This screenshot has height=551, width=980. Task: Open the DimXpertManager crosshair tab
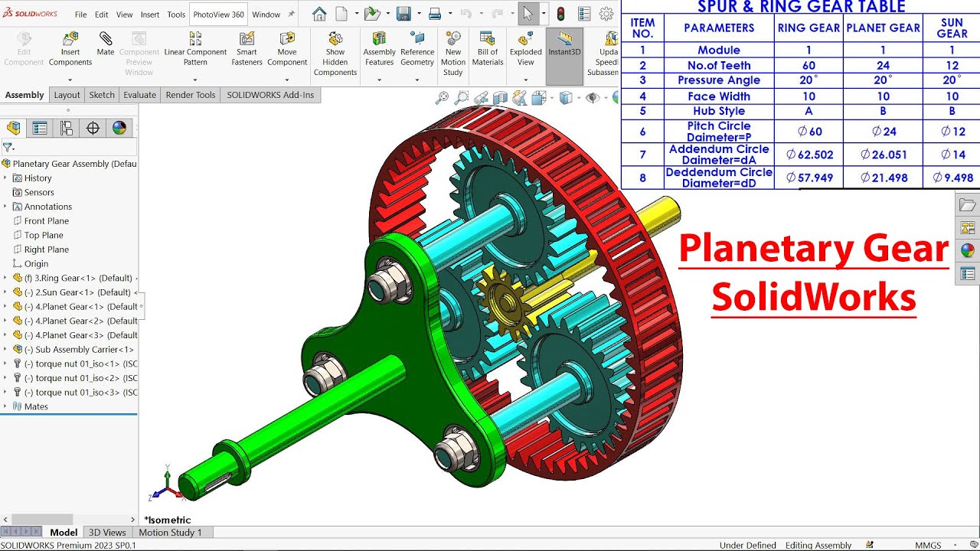93,128
